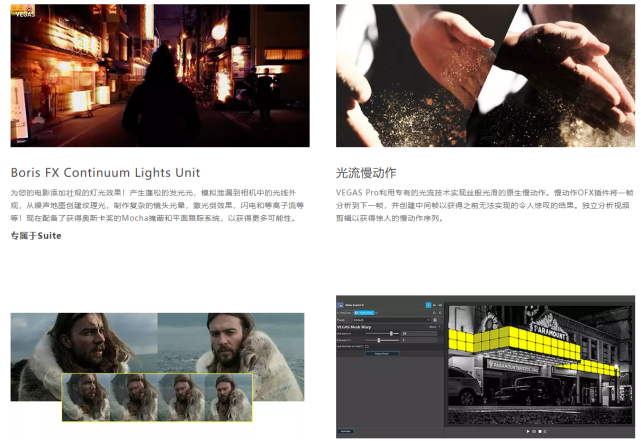Click the Animate button at panel bottom
This screenshot has height=441, width=641.
(345, 431)
